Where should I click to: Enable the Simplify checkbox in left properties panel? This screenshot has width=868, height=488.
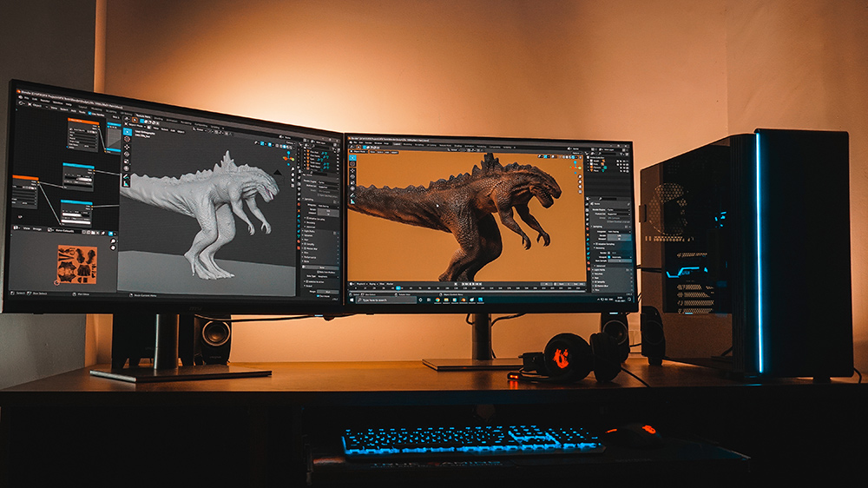306,242
